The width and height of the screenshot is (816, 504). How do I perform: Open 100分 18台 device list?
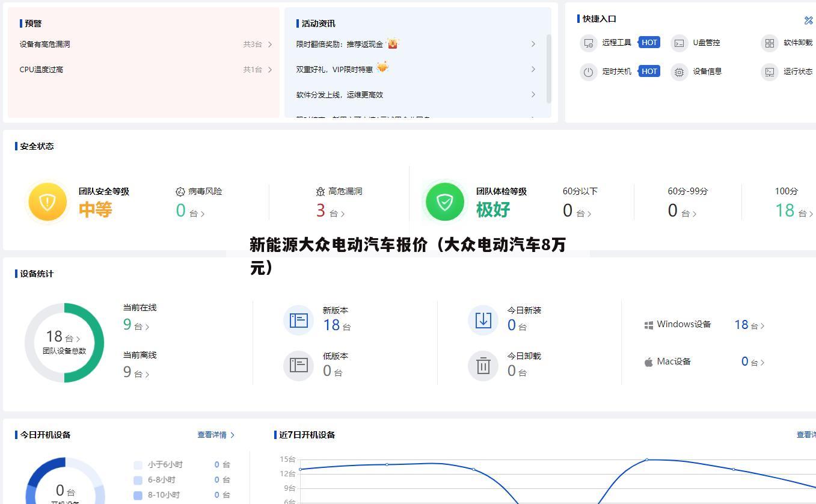(794, 211)
